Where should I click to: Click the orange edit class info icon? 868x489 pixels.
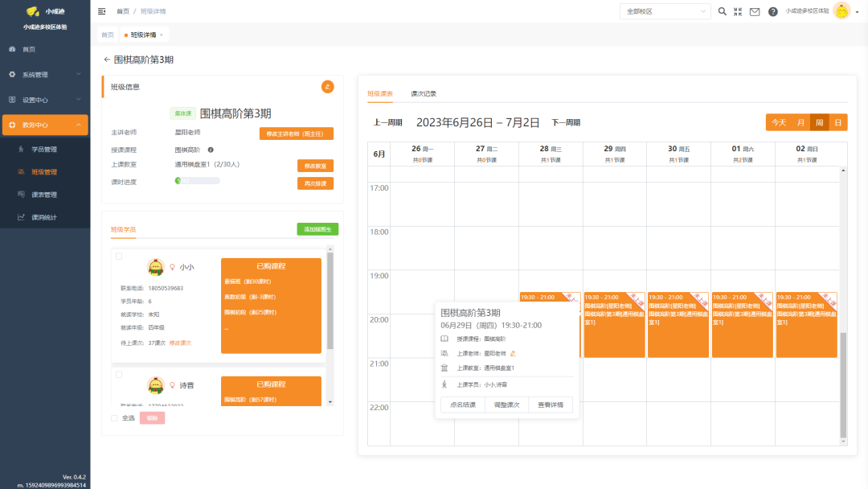pyautogui.click(x=328, y=87)
